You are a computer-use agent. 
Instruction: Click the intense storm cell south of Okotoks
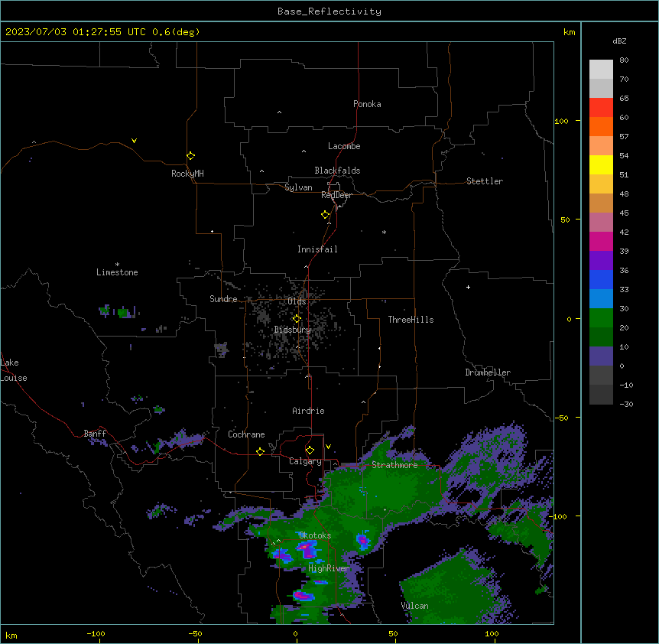tap(307, 549)
